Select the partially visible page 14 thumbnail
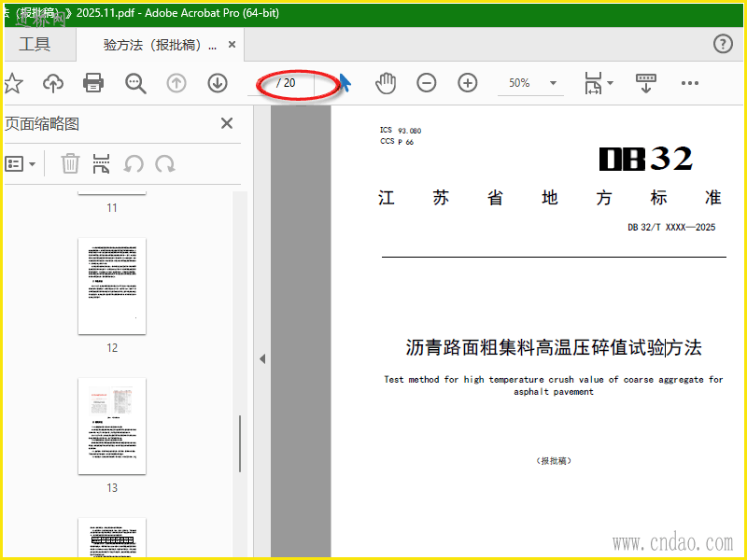Viewport: 747px width, 560px height. (x=112, y=537)
